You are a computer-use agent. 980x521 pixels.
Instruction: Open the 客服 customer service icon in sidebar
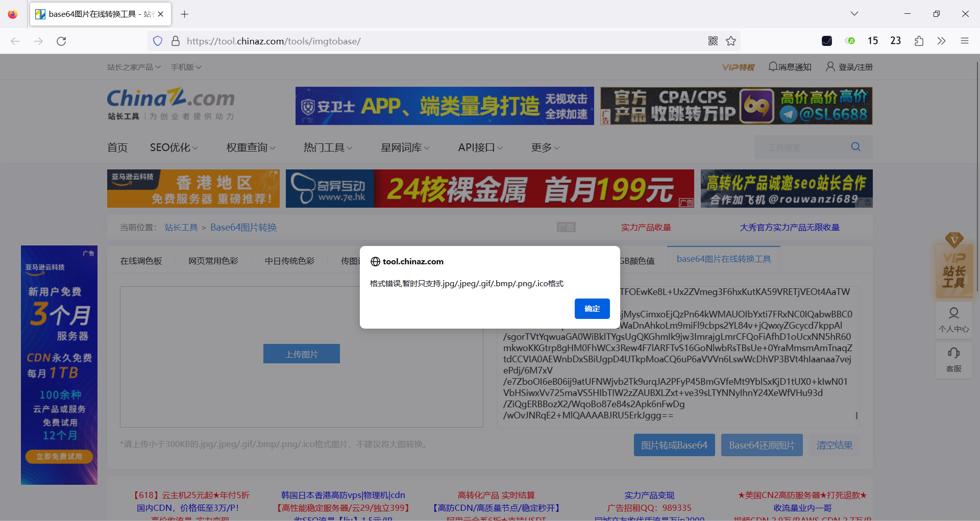coord(953,360)
